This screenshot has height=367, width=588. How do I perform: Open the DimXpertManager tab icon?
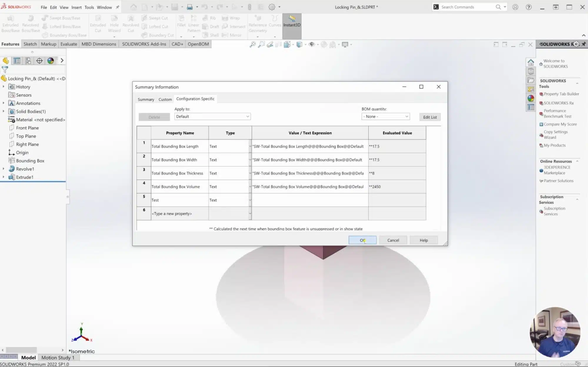[39, 61]
